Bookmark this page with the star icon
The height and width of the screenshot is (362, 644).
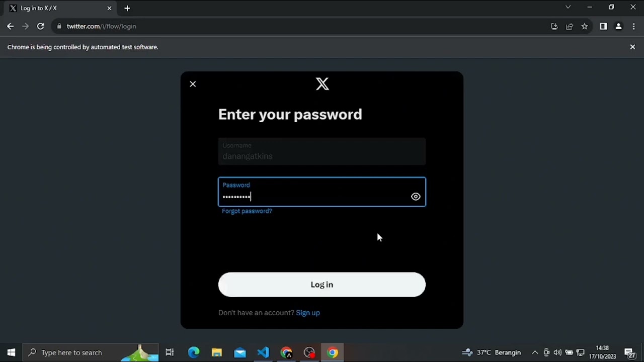585,26
